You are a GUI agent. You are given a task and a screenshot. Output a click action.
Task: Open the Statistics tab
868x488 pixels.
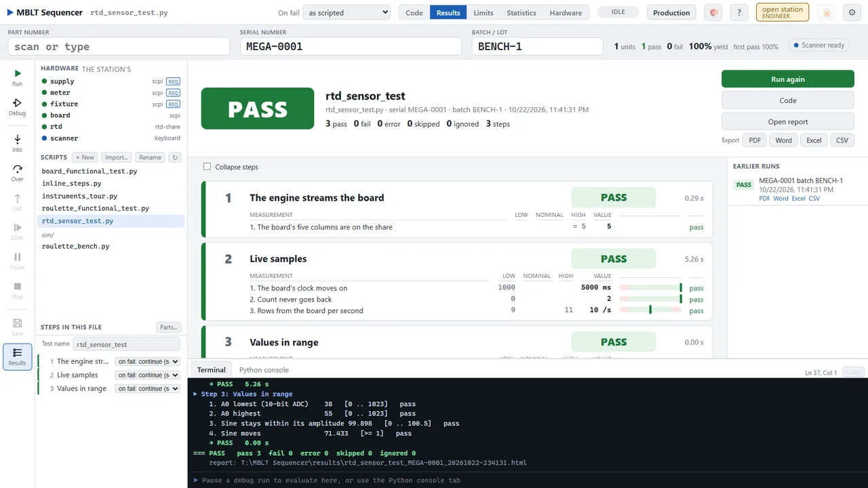pos(521,12)
